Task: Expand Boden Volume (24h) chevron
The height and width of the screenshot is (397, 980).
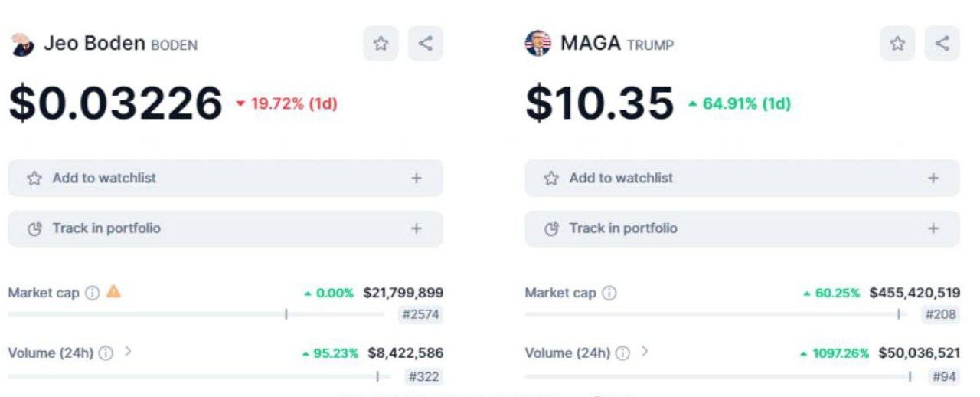Action: [128, 353]
